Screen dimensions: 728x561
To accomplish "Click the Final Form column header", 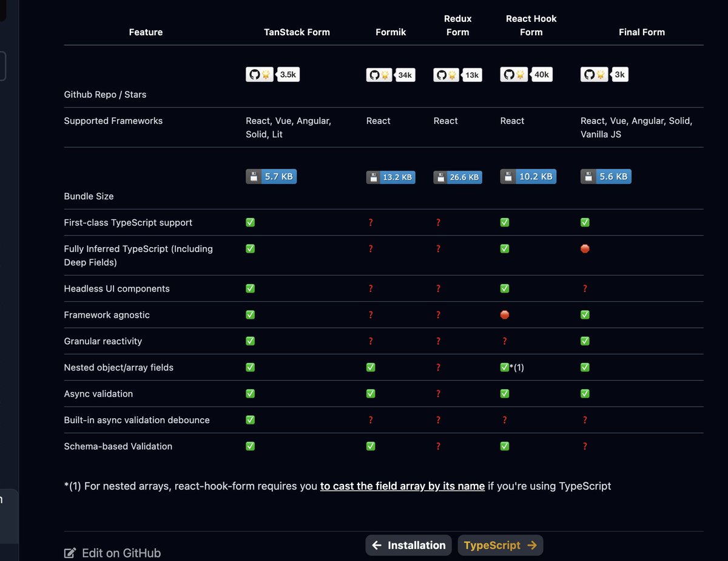I will [x=642, y=32].
